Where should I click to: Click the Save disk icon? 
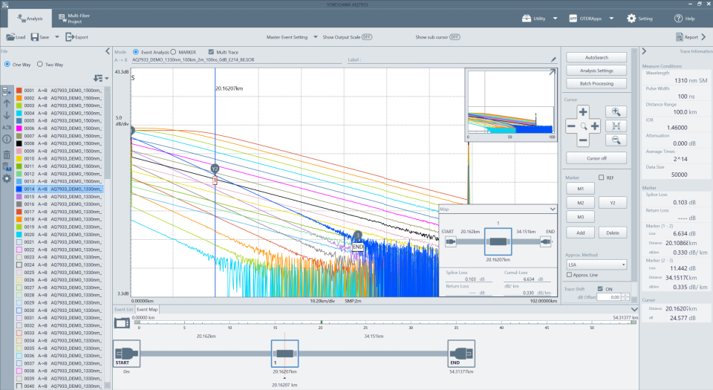(35, 37)
